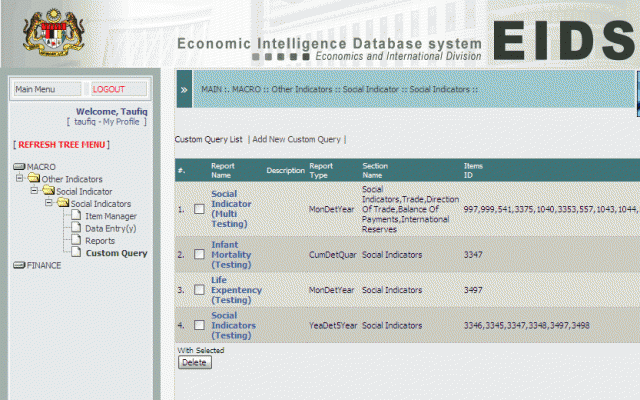Collapse the Other Indicators tree node
The image size is (640, 400).
coord(19,178)
